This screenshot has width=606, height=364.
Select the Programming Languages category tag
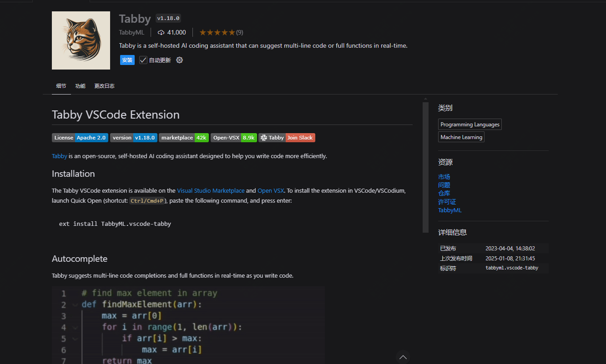pos(470,125)
